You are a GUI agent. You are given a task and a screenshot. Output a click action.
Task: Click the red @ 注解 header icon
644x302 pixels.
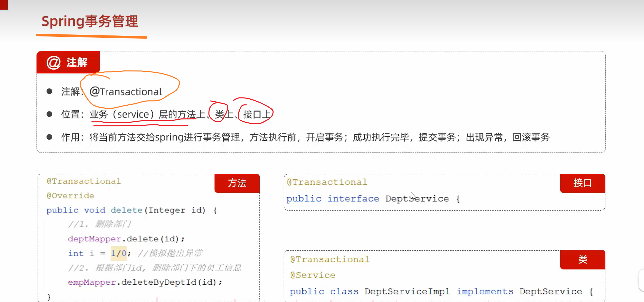tap(53, 62)
